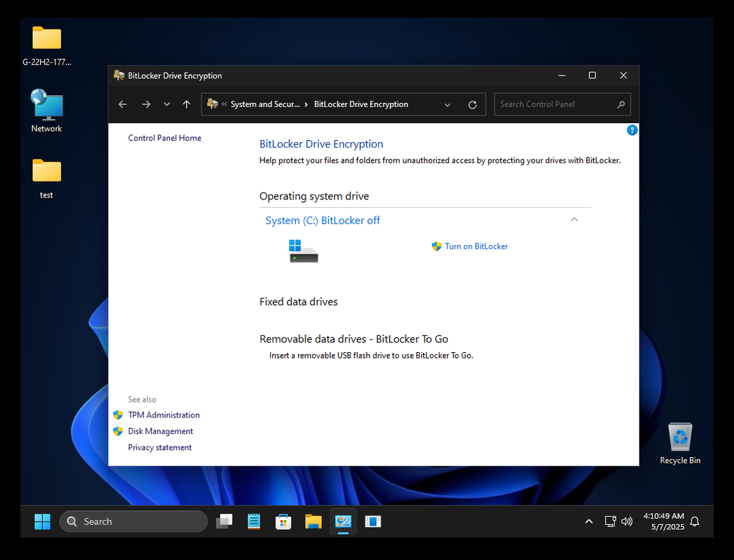Open Disk Management
The image size is (734, 560).
(160, 431)
